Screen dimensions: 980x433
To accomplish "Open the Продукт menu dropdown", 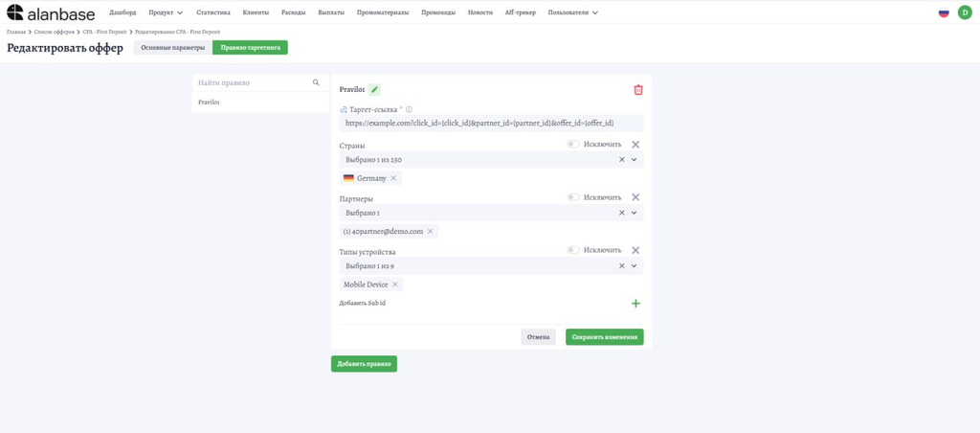I will [167, 12].
